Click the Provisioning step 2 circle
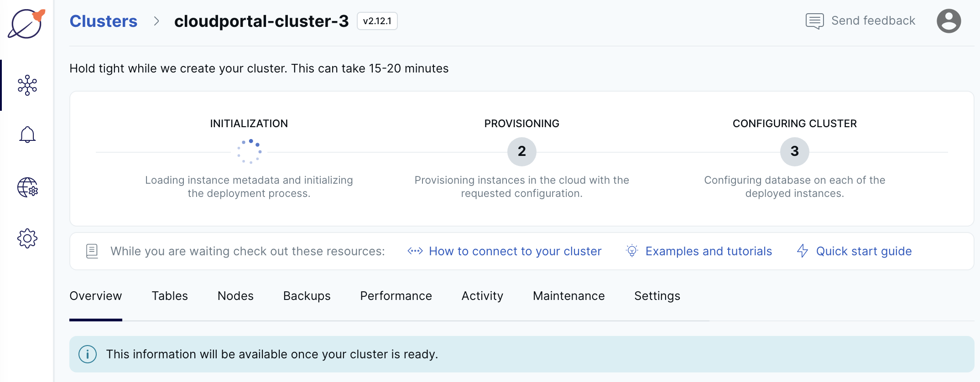 point(522,152)
